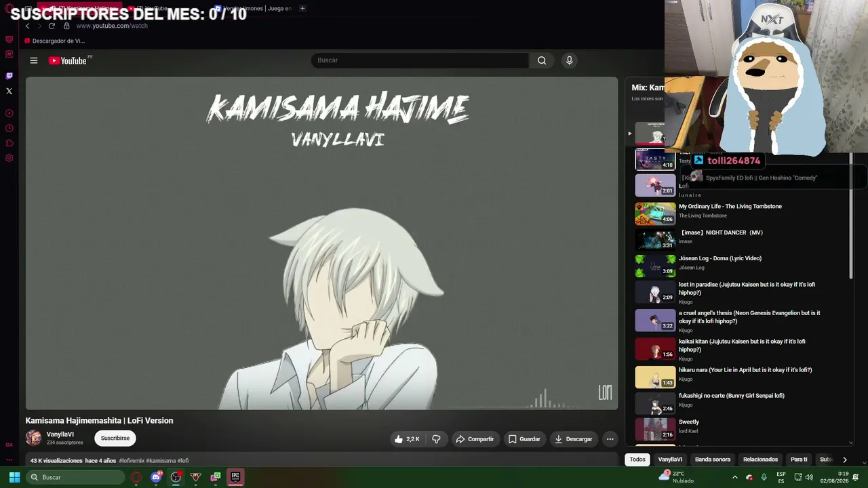Open the taskbar notification bell
Screen dimensions: 868x488
856,477
